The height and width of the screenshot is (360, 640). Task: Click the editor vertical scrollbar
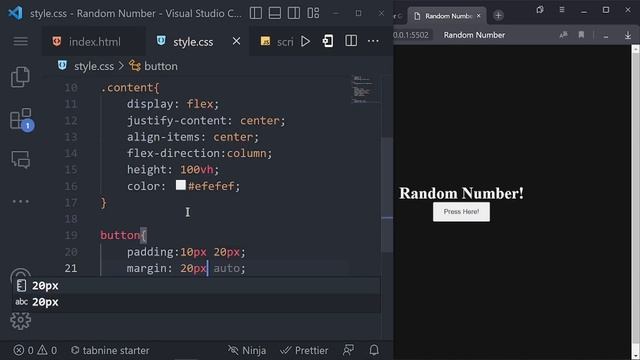pos(387,196)
